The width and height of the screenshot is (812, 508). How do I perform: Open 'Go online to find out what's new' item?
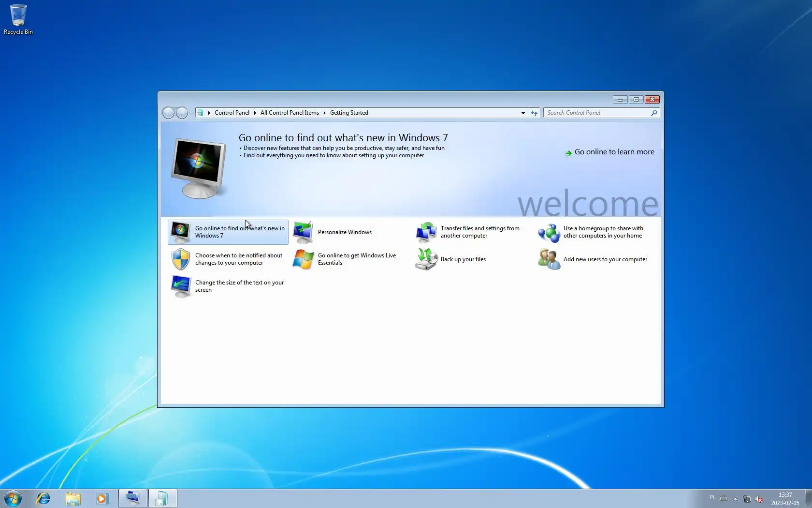(x=228, y=232)
